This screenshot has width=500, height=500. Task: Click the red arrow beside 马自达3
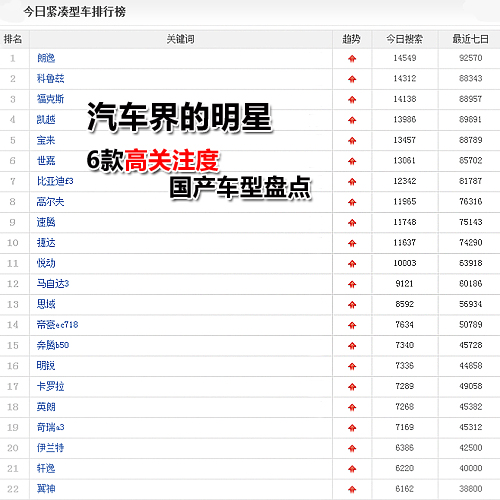tap(352, 284)
